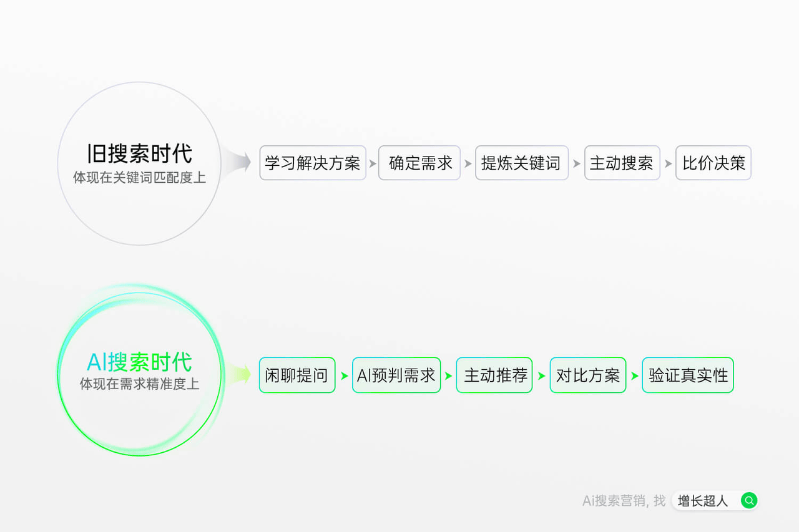Select the 学习解决方案 step box
Image resolution: width=799 pixels, height=532 pixels.
click(x=313, y=163)
